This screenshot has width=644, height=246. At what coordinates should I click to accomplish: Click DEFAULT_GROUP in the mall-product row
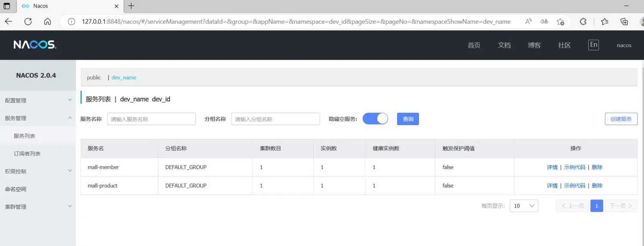coord(186,186)
